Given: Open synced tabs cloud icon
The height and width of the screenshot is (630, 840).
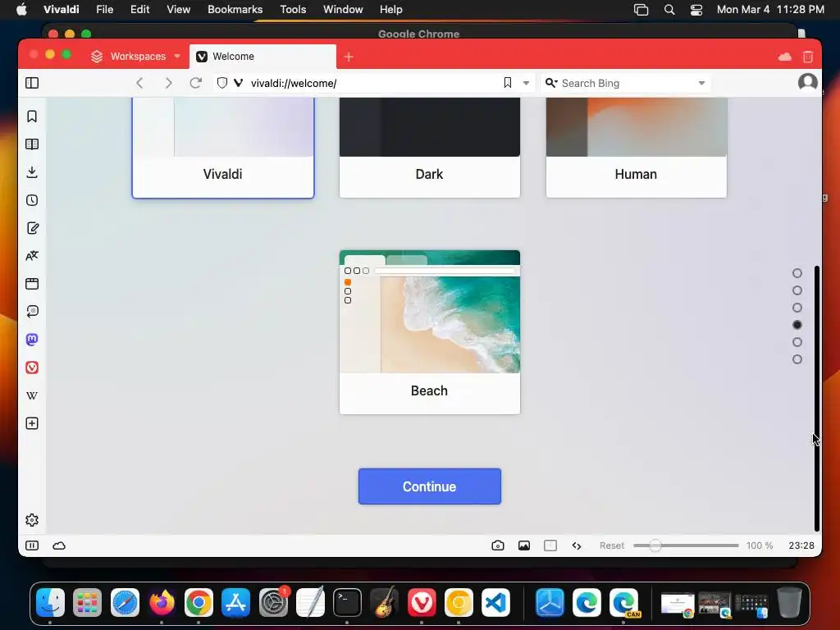Looking at the screenshot, I should pyautogui.click(x=785, y=57).
